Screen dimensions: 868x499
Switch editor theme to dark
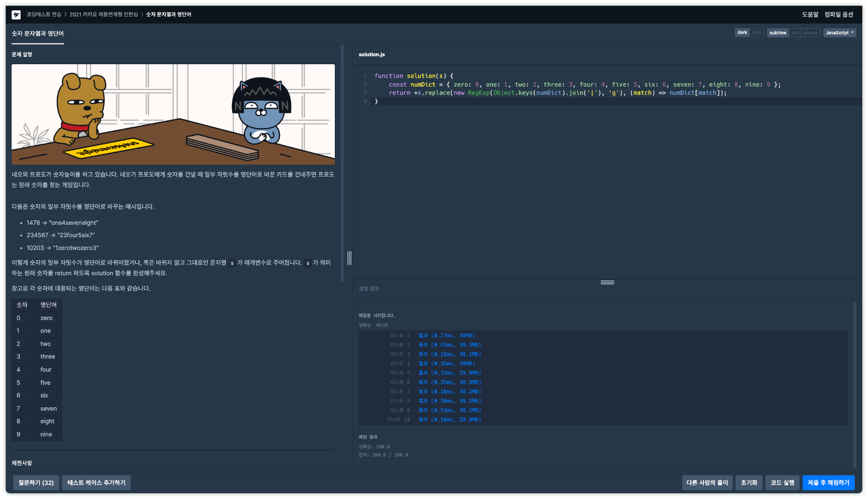[x=742, y=33]
